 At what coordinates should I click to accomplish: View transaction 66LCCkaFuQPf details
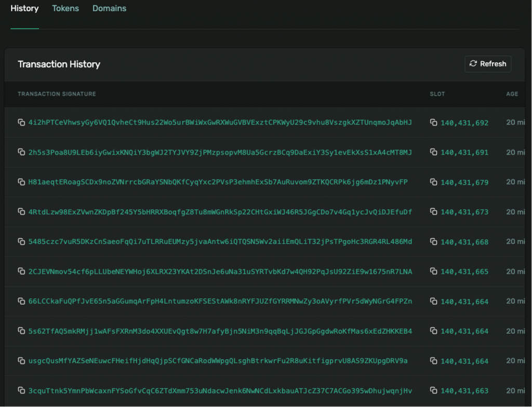pyautogui.click(x=220, y=301)
